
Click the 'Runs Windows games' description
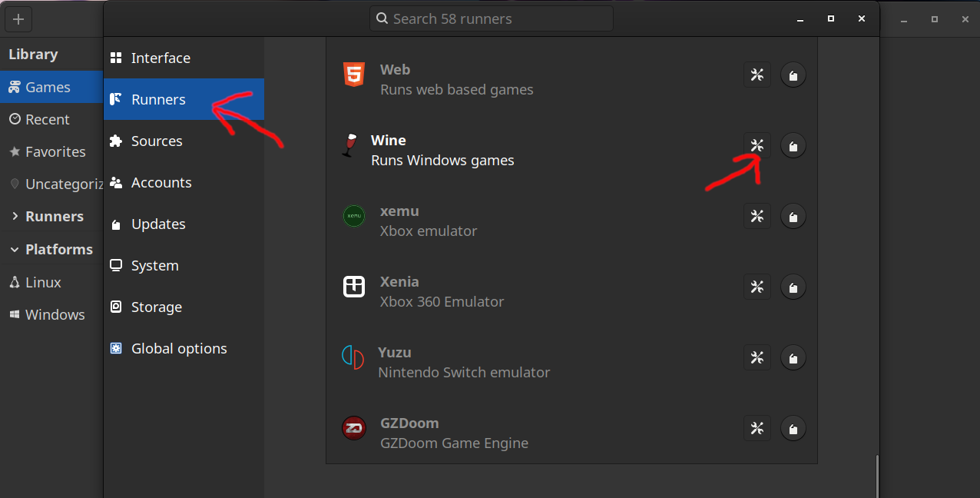coord(442,161)
